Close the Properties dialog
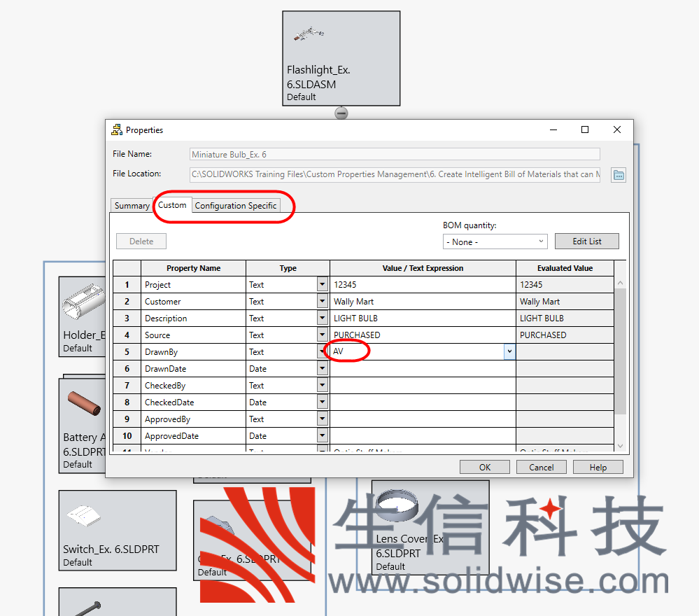Screen dimensions: 699x616 [x=617, y=129]
